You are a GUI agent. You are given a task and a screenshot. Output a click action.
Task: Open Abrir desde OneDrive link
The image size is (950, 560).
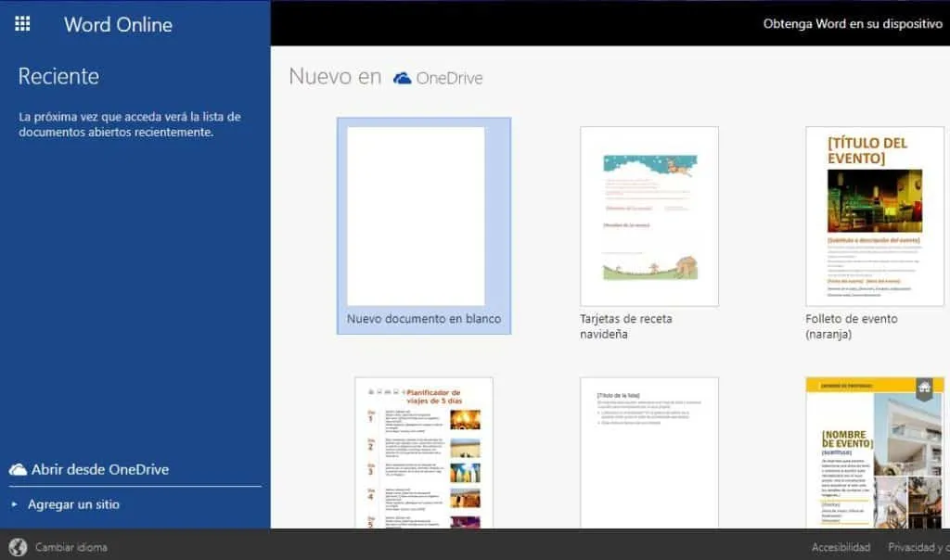[x=99, y=469]
